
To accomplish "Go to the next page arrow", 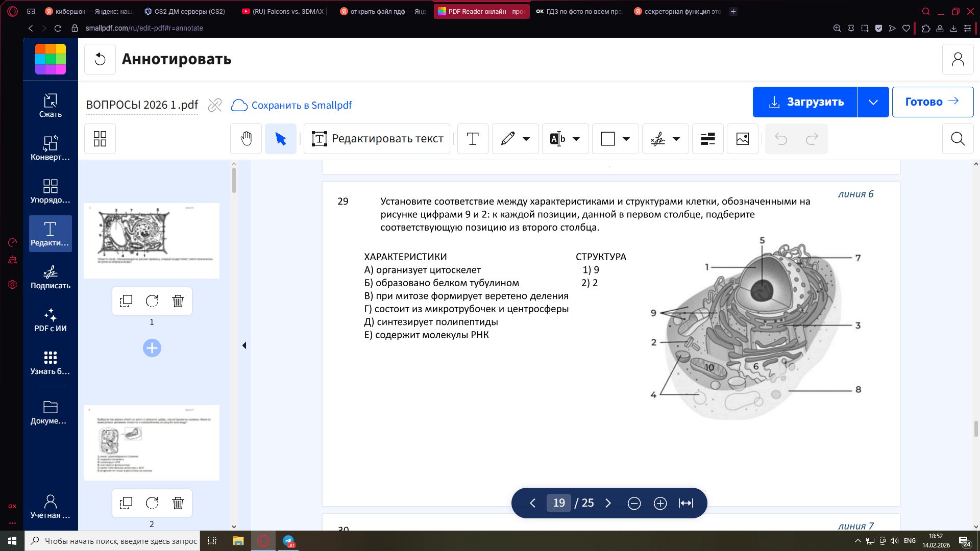I will [x=608, y=504].
